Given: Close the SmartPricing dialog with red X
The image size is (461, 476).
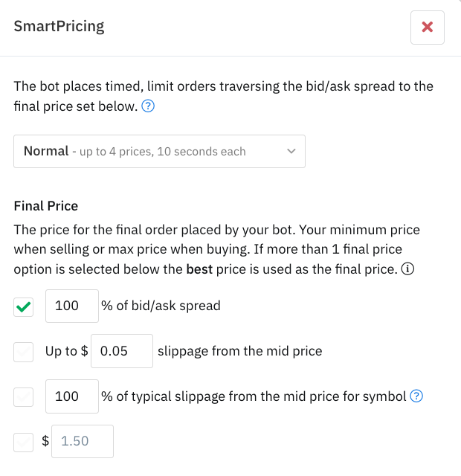Looking at the screenshot, I should (x=427, y=28).
